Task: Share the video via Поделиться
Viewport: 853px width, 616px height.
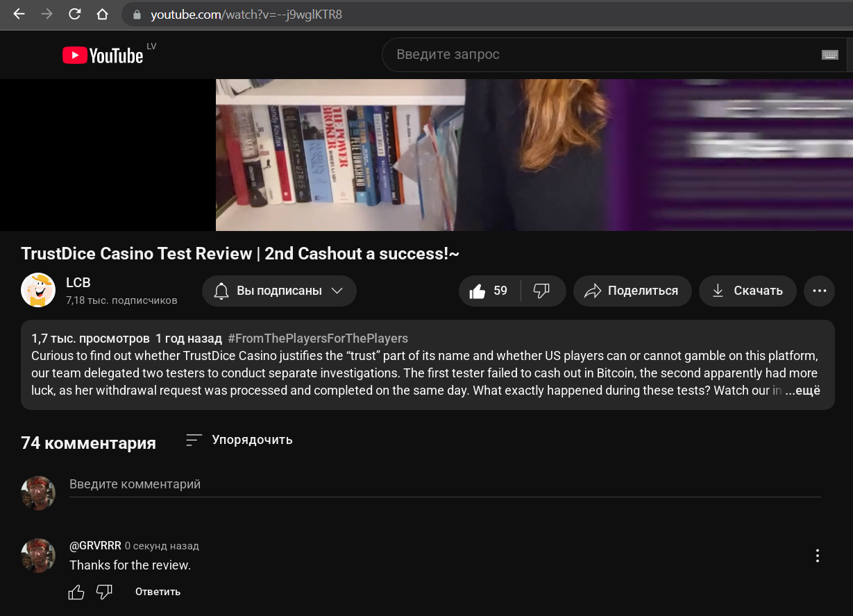Action: [x=632, y=291]
